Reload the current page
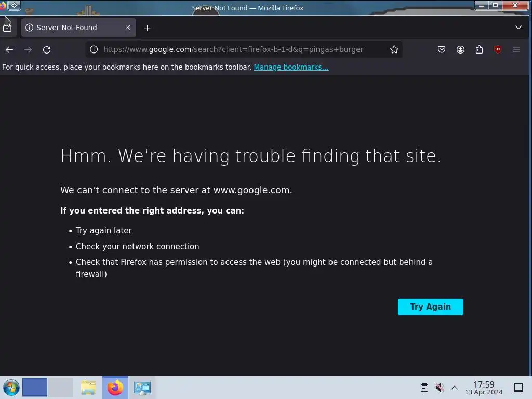This screenshot has width=532, height=399. click(47, 49)
